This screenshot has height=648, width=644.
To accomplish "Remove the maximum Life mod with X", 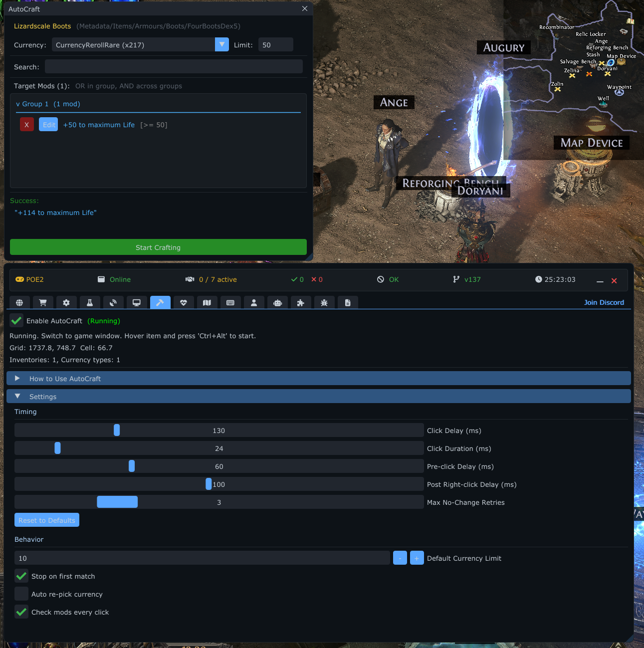I will (x=27, y=125).
